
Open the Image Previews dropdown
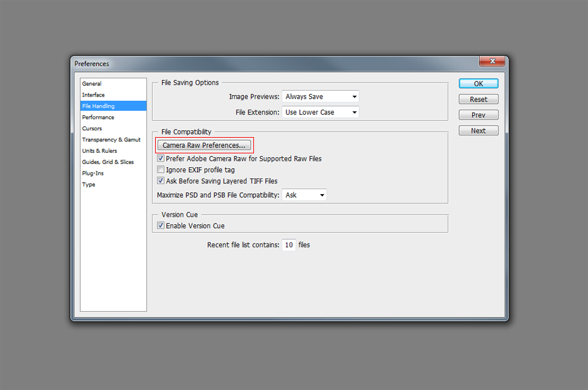[321, 96]
